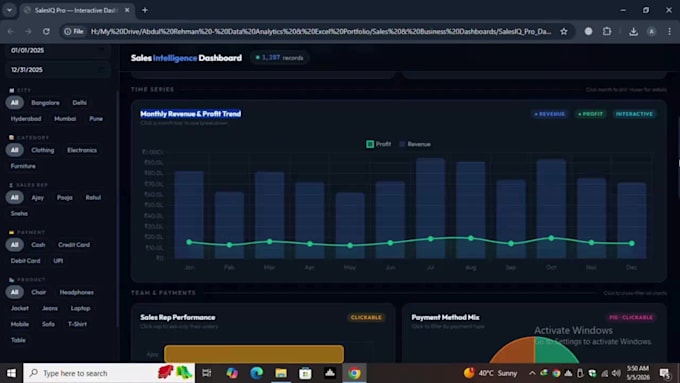Toggle Profit series in chart legend
The width and height of the screenshot is (680, 383).
379,144
